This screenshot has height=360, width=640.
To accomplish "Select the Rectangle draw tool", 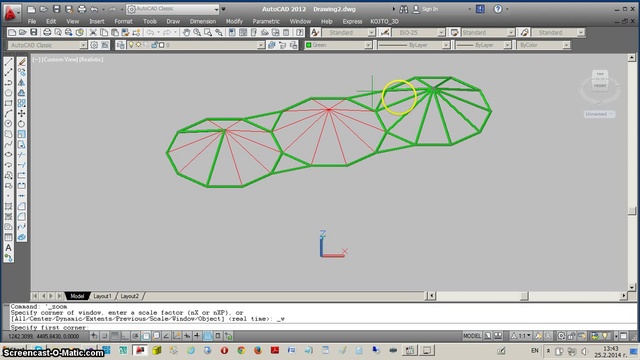I will pyautogui.click(x=8, y=103).
